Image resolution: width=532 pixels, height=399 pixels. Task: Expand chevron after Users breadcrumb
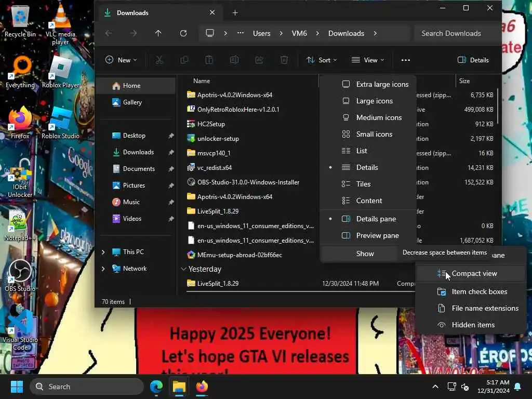point(281,33)
